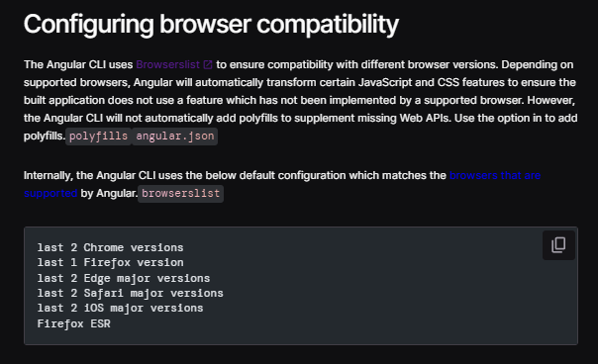The image size is (598, 364).
Task: Click the 'last 2 Safari major versions' line
Action: (x=130, y=293)
